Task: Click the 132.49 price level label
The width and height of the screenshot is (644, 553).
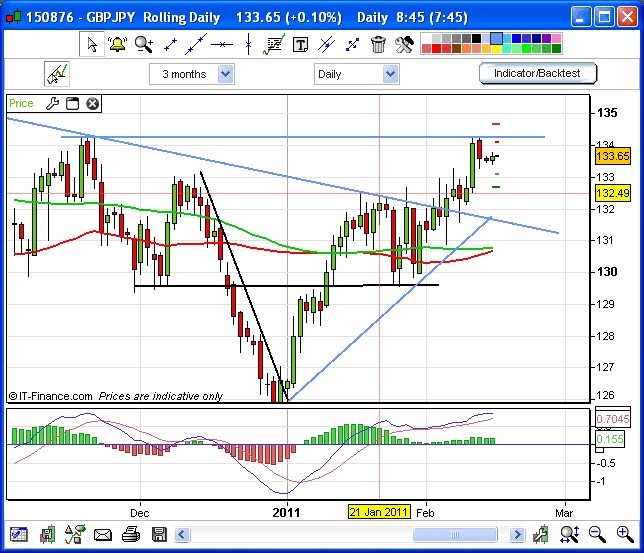Action: point(612,193)
